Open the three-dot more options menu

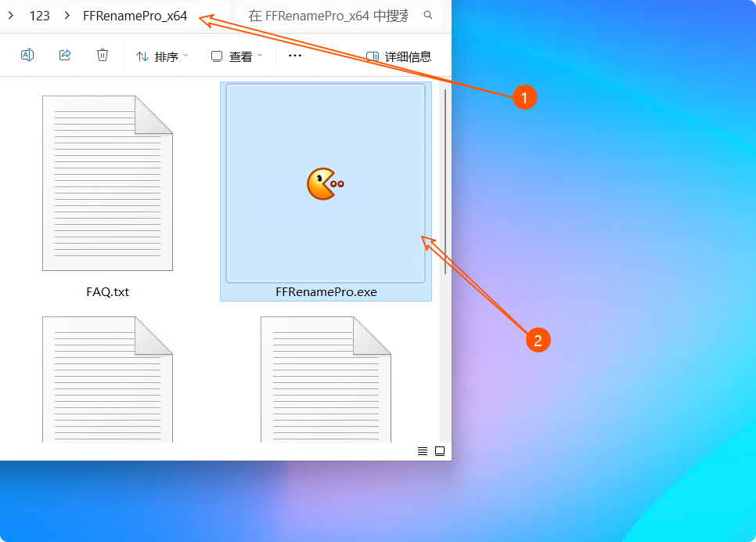(x=294, y=56)
